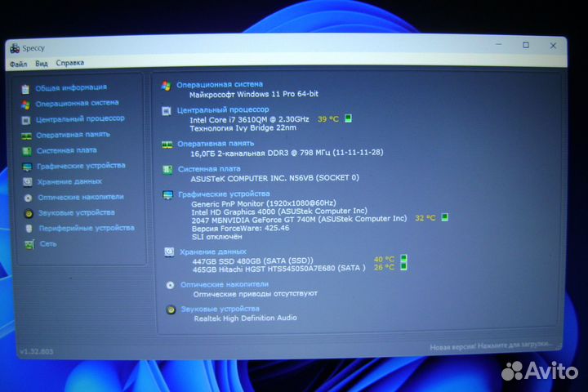Click the Звуковые устройства sidebar icon

28,212
